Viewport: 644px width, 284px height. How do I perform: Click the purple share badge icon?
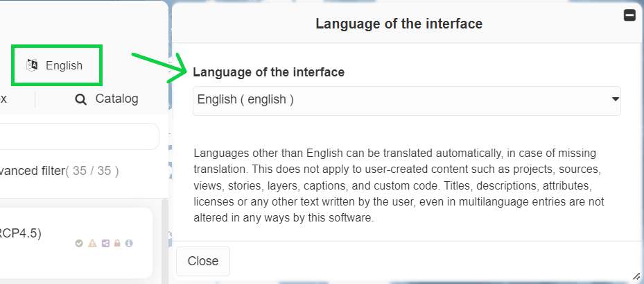(x=105, y=243)
